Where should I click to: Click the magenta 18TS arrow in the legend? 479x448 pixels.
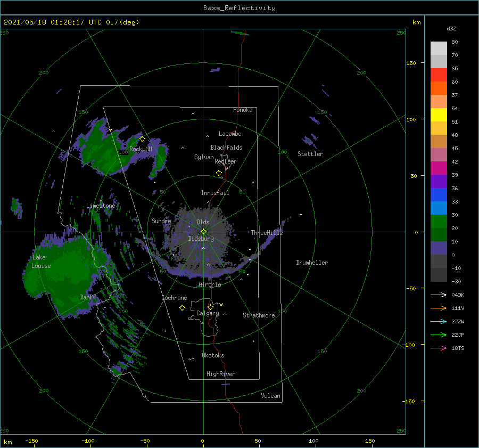[439, 348]
